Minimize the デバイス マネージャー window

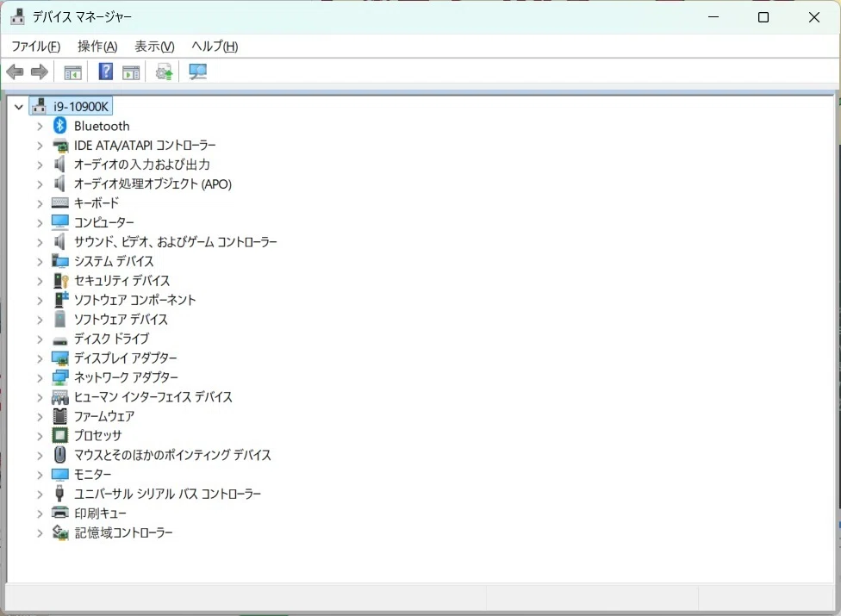click(713, 17)
